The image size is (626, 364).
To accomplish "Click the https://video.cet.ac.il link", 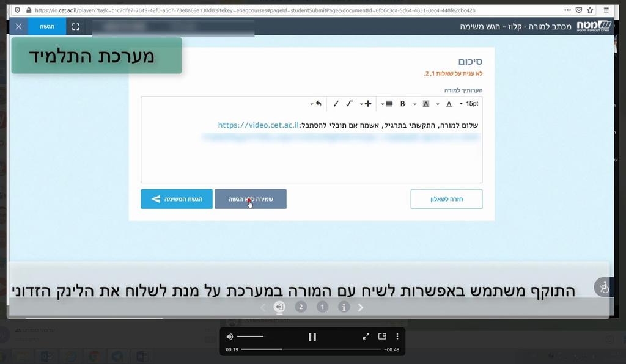I will (x=259, y=125).
